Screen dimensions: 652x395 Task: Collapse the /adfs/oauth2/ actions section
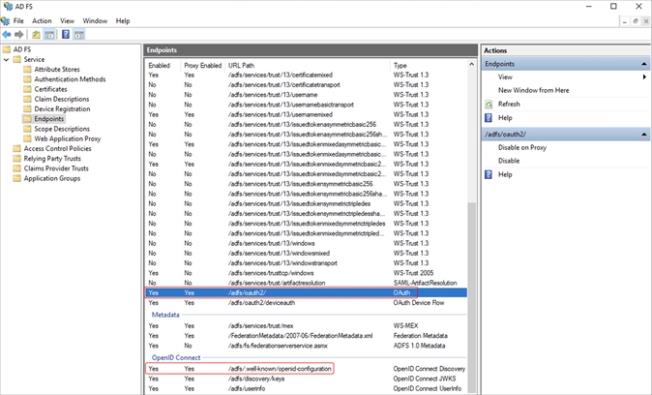pos(644,134)
